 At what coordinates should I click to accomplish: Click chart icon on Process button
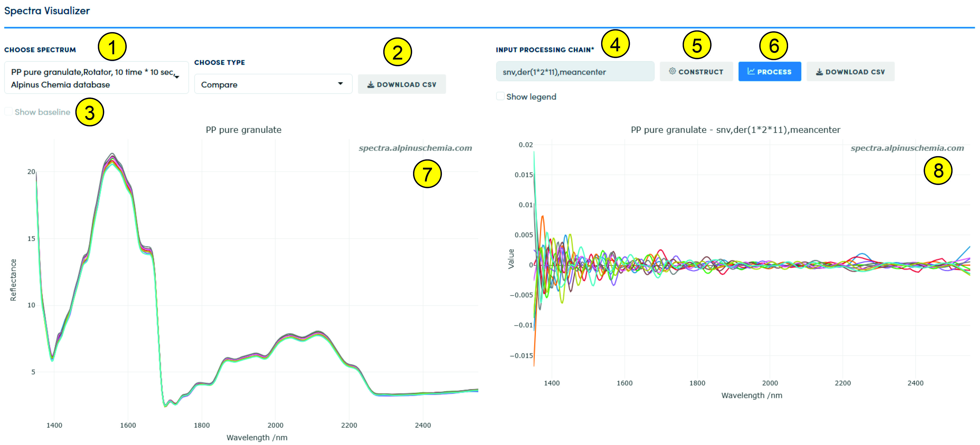[751, 71]
